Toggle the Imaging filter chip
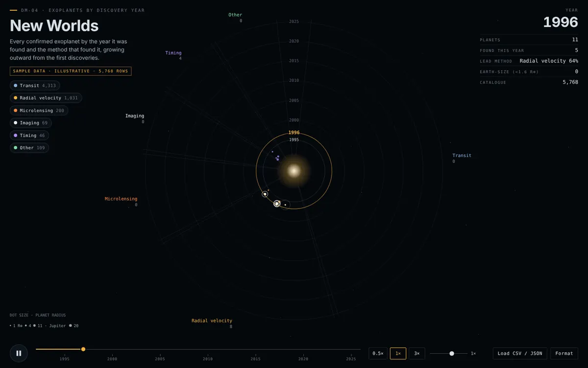 (30, 123)
